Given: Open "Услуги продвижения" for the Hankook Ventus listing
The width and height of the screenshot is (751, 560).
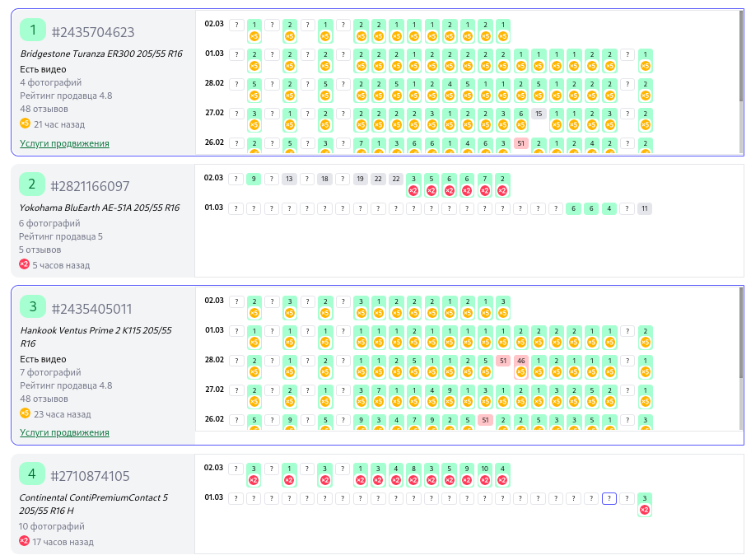Looking at the screenshot, I should 64,432.
